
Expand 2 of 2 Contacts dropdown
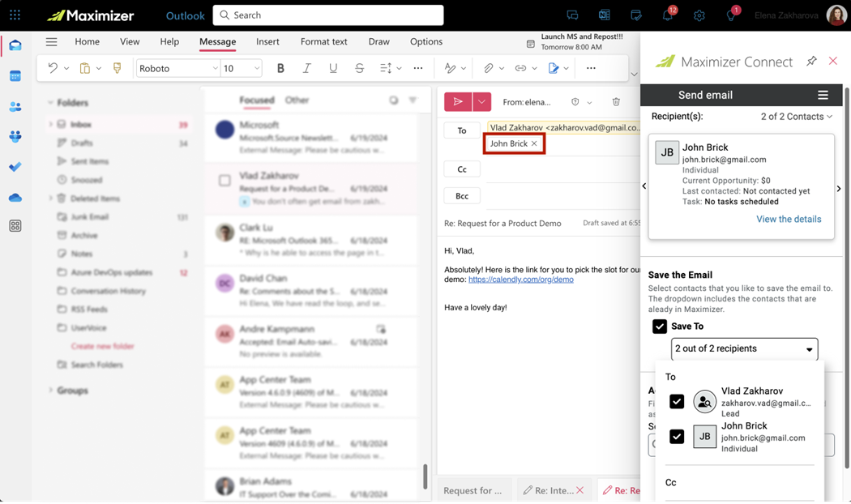pos(796,117)
